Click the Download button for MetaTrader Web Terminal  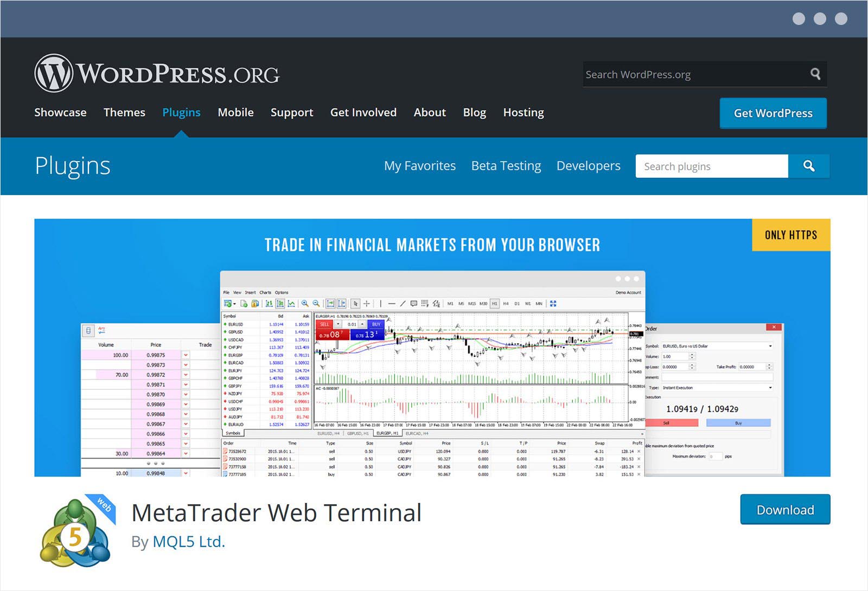click(x=785, y=510)
